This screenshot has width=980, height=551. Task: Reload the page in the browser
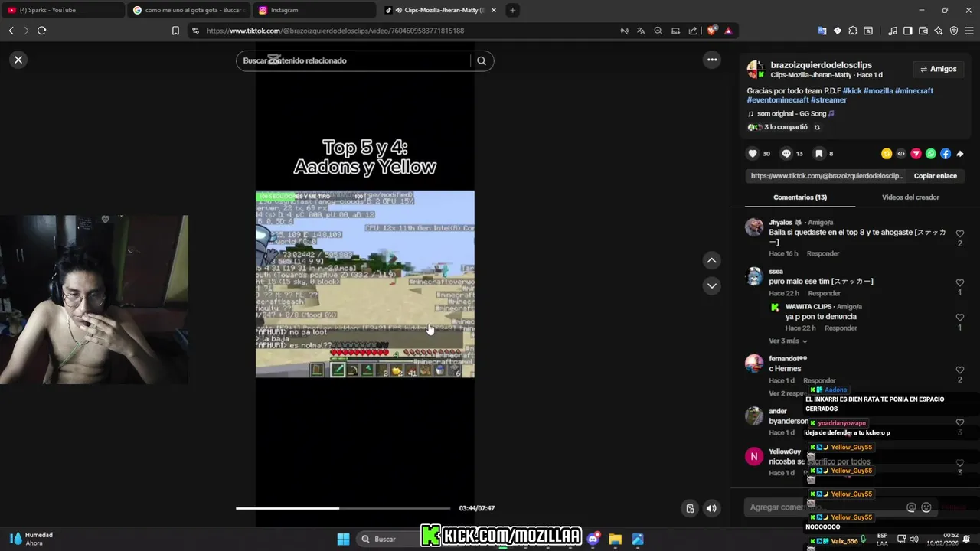tap(41, 31)
